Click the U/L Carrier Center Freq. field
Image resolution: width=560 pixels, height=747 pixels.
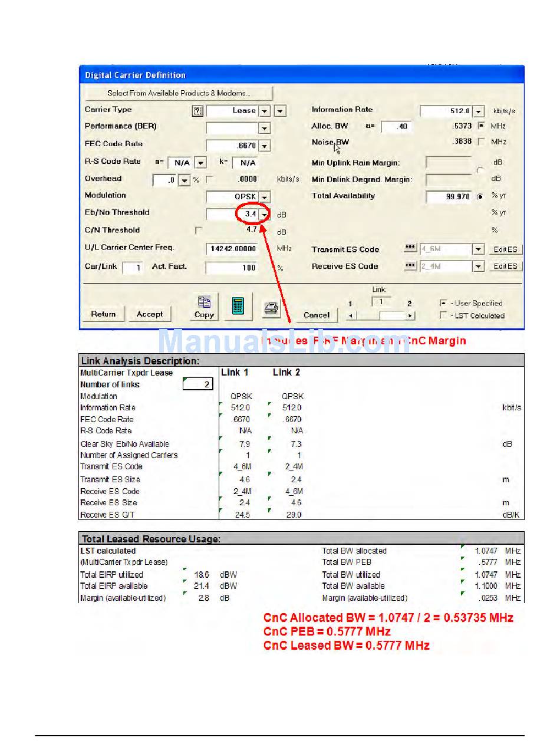(233, 249)
